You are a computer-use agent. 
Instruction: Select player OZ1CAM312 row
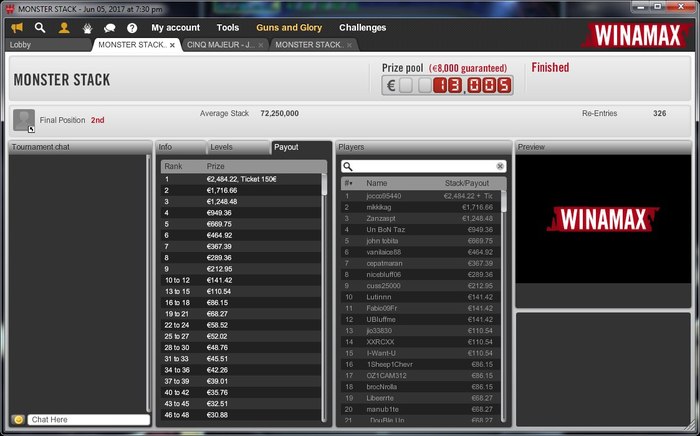(x=421, y=375)
